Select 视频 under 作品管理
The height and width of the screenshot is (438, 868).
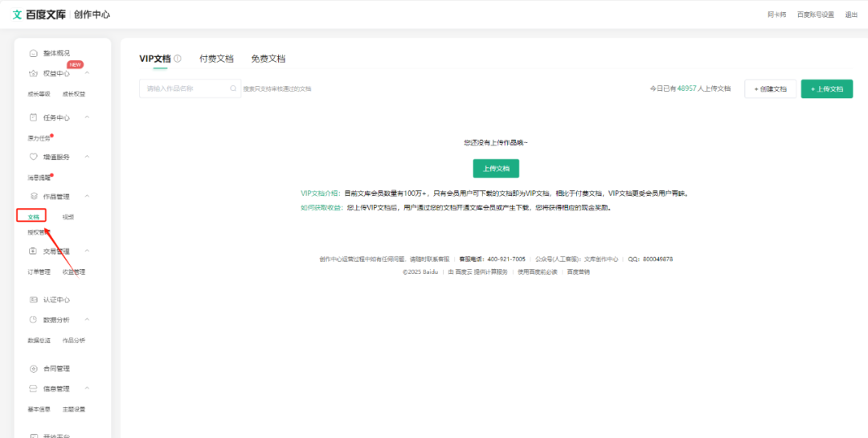click(x=68, y=217)
